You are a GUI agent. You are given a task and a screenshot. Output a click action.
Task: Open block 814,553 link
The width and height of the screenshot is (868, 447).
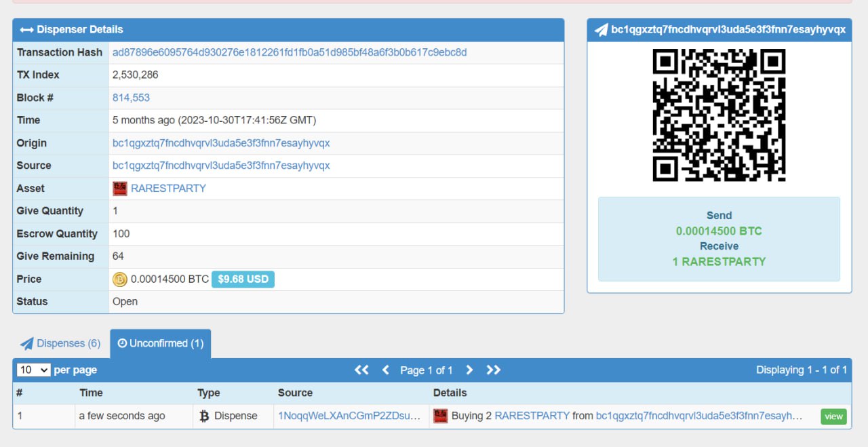[132, 98]
